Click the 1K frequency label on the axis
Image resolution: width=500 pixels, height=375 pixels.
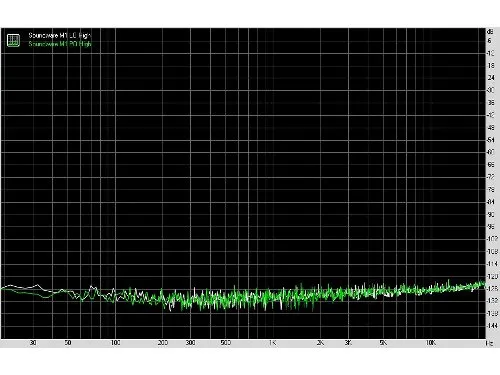point(272,343)
